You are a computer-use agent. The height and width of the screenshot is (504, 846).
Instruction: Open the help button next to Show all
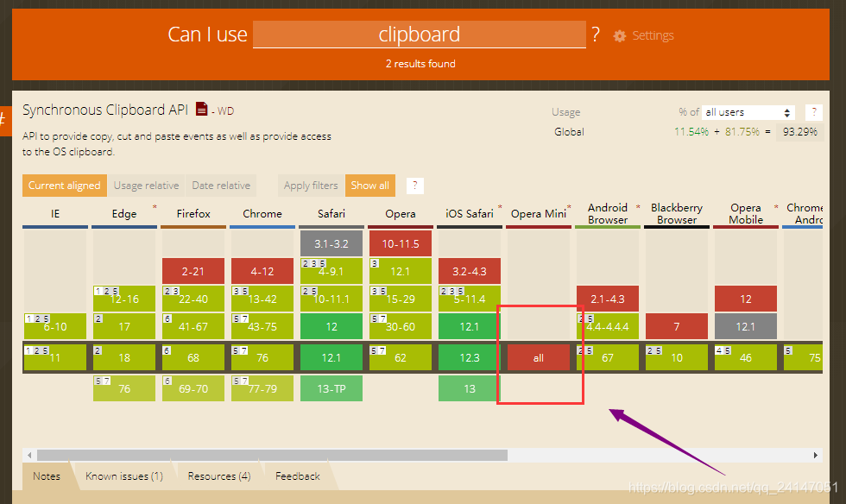click(414, 186)
